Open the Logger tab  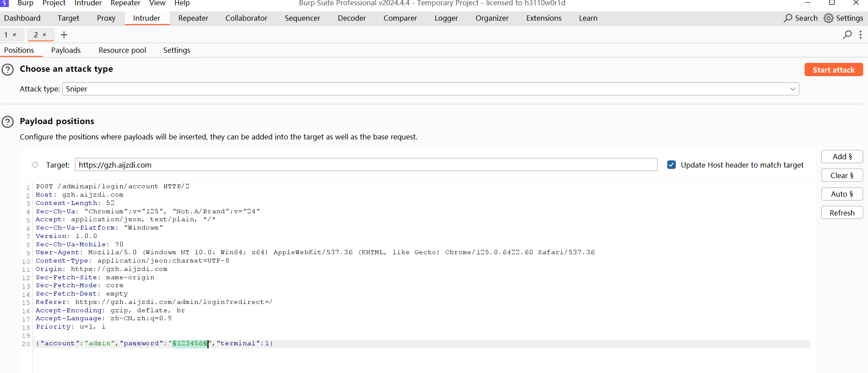pos(446,18)
